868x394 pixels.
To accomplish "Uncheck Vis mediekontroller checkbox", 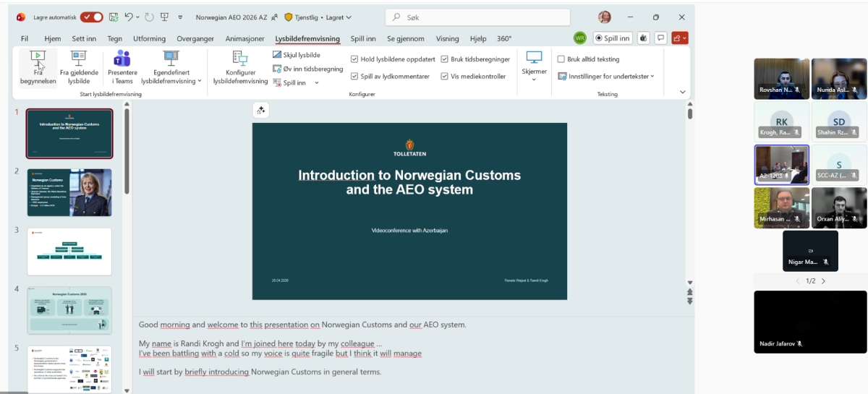I will coord(444,76).
